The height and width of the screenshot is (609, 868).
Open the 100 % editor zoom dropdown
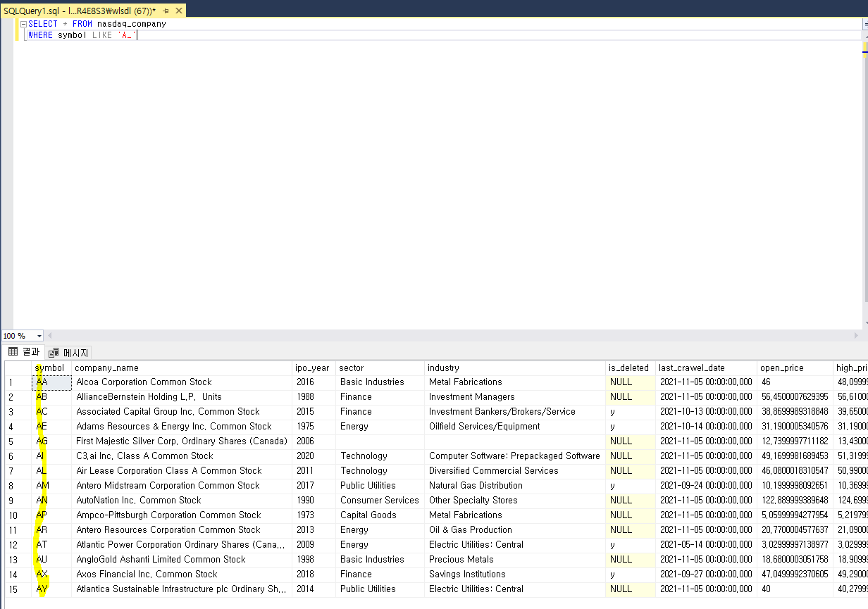39,336
